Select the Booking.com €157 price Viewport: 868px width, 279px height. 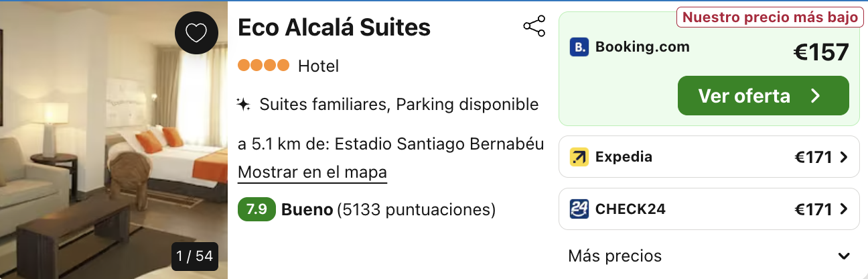click(x=821, y=52)
